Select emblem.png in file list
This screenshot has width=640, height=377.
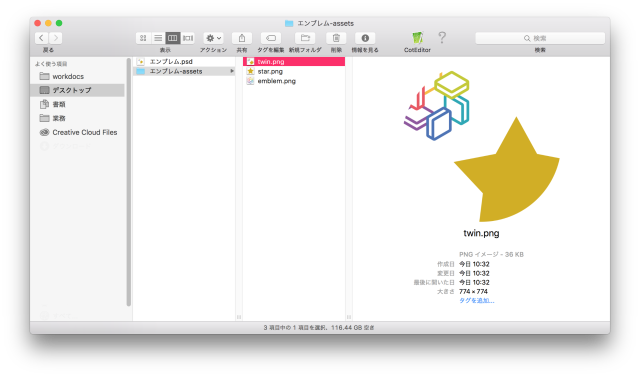[x=294, y=81]
